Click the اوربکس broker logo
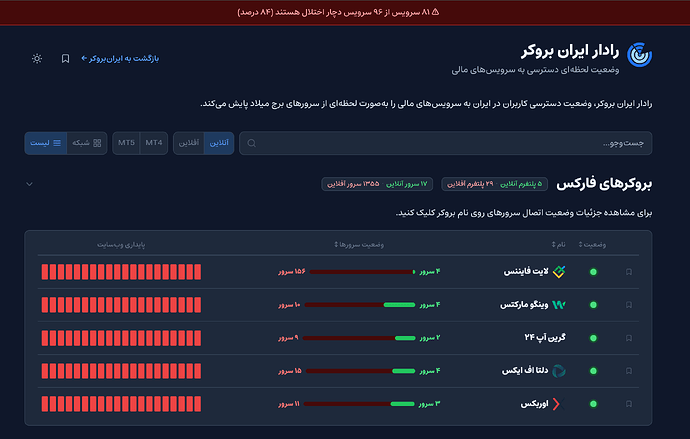Screen dimensions: 690x439 pos(557,404)
